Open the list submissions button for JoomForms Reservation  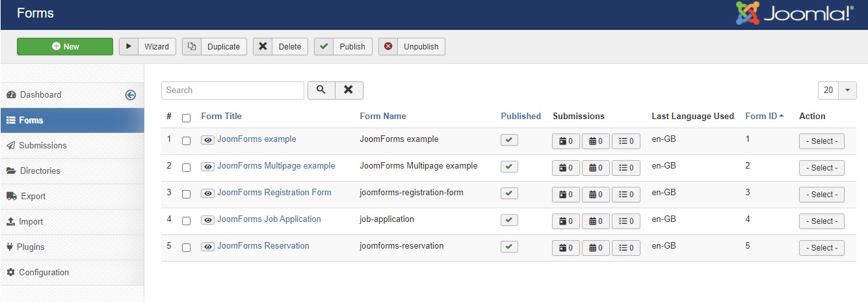pos(626,248)
